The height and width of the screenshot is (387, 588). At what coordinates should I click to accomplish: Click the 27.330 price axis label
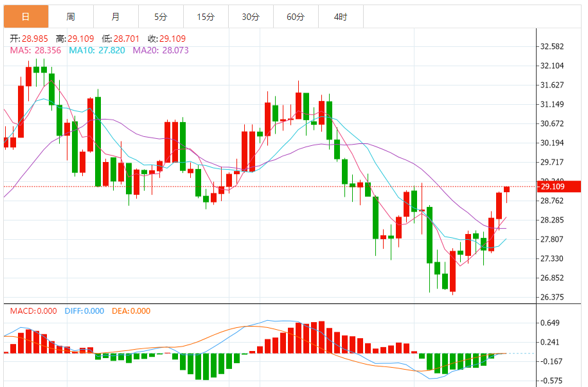pyautogui.click(x=552, y=258)
